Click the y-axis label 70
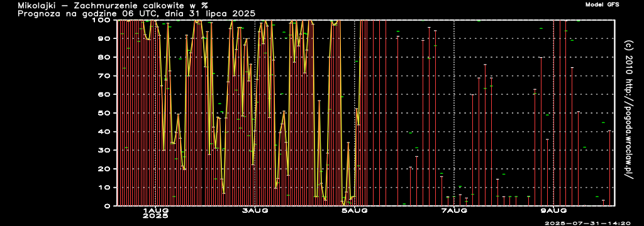This screenshot has width=644, height=226. [x=104, y=75]
